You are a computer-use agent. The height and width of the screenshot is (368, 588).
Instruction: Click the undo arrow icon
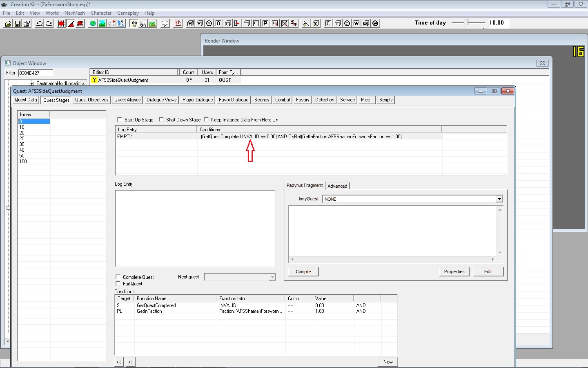tap(39, 23)
